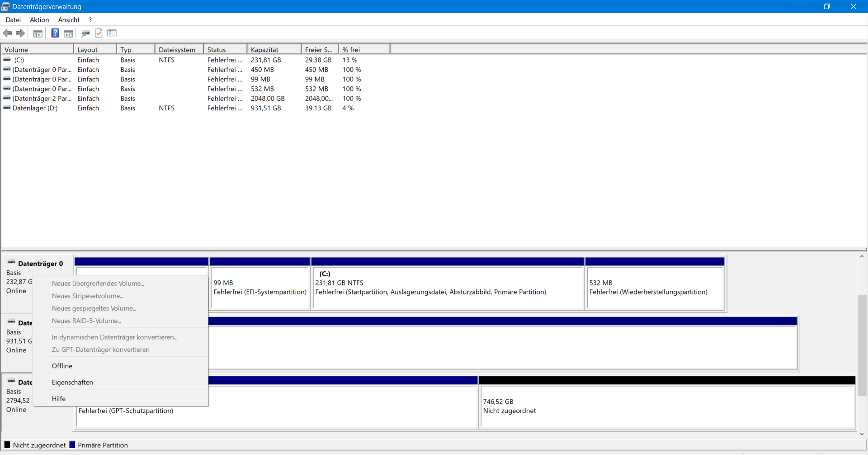Sort by the % frei column header
This screenshot has width=868, height=455.
coord(364,50)
